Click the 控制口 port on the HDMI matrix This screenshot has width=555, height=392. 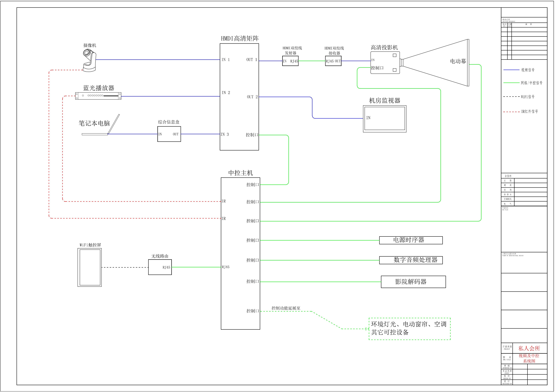tap(252, 135)
